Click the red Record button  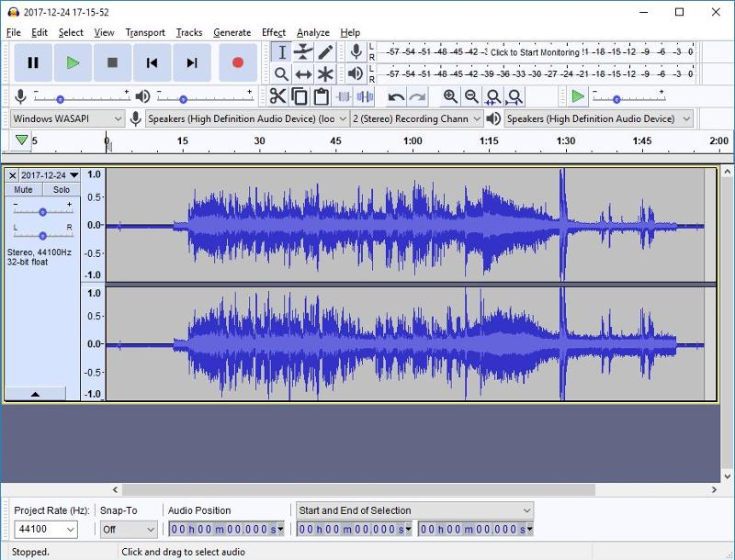(x=237, y=62)
